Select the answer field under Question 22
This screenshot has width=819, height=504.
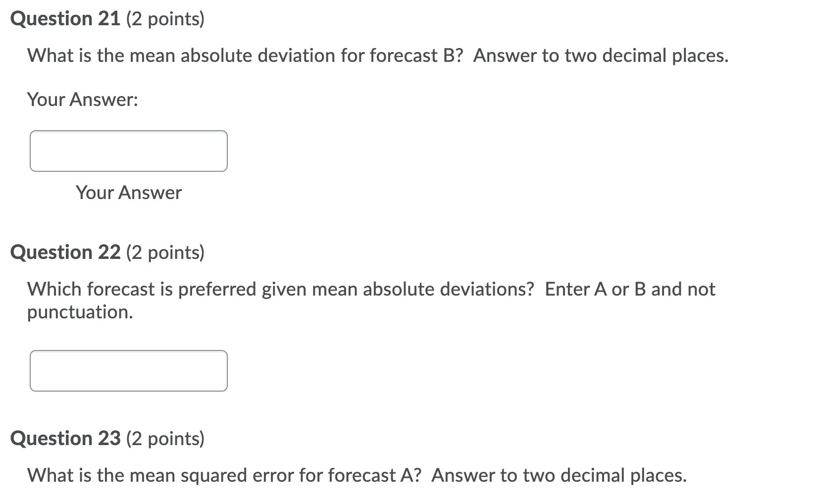128,370
